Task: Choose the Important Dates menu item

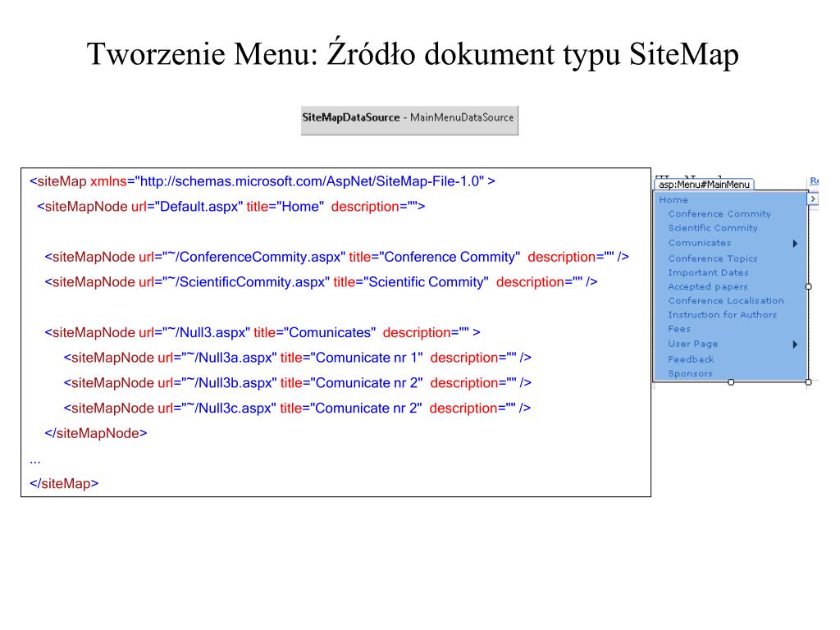Action: (x=708, y=272)
